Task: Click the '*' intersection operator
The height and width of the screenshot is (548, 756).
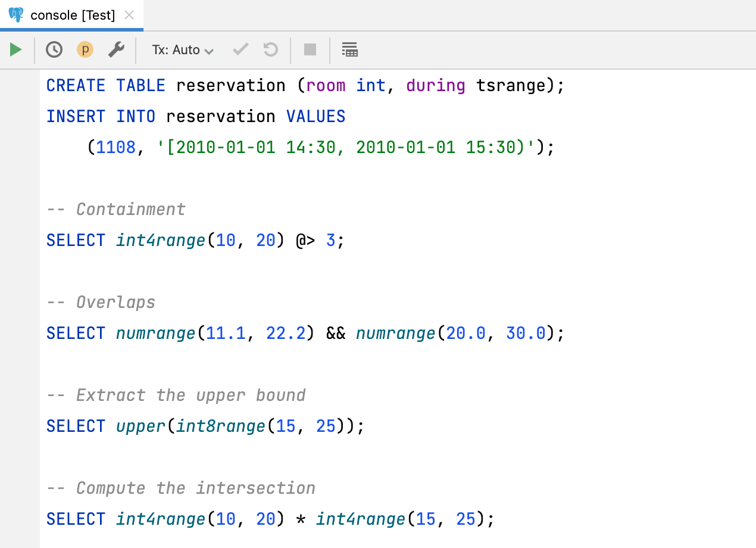Action: pyautogui.click(x=301, y=519)
